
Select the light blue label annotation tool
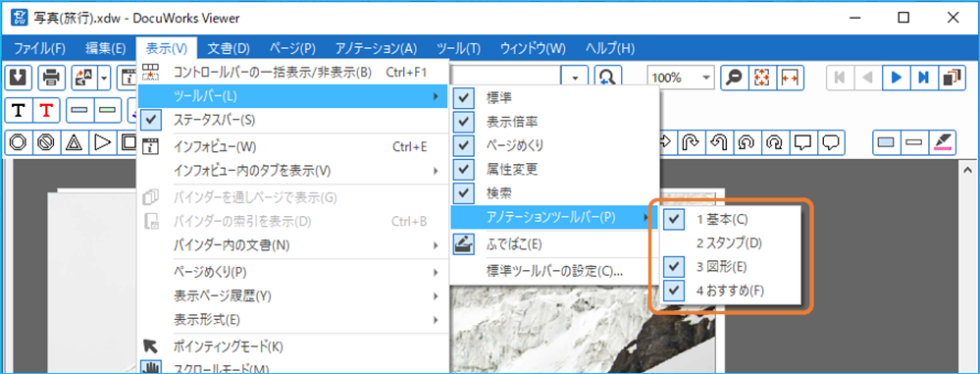[x=80, y=111]
